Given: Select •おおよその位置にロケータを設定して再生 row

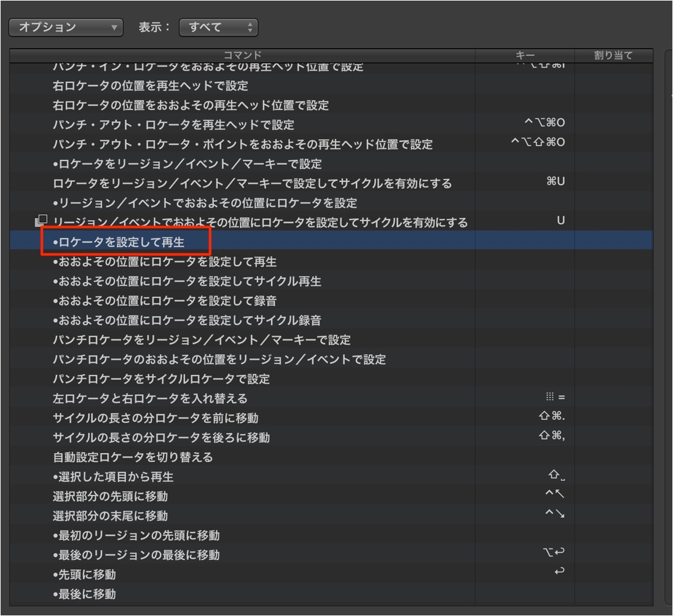Looking at the screenshot, I should pyautogui.click(x=331, y=261).
